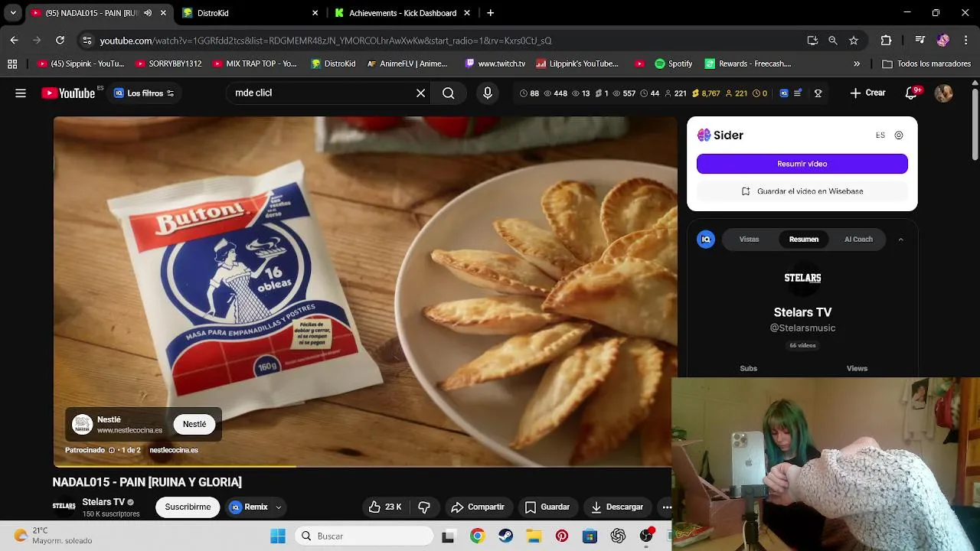
Task: Open Windows Start menu
Action: (x=278, y=536)
